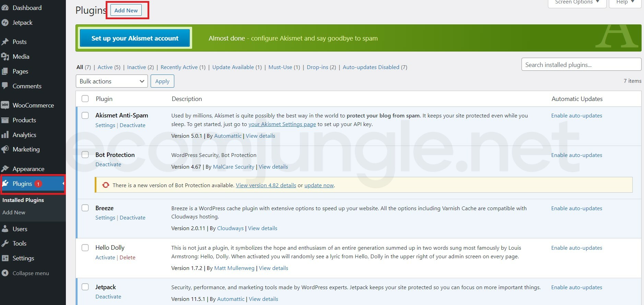Show Update Available plugins
The image size is (644, 305).
point(233,67)
